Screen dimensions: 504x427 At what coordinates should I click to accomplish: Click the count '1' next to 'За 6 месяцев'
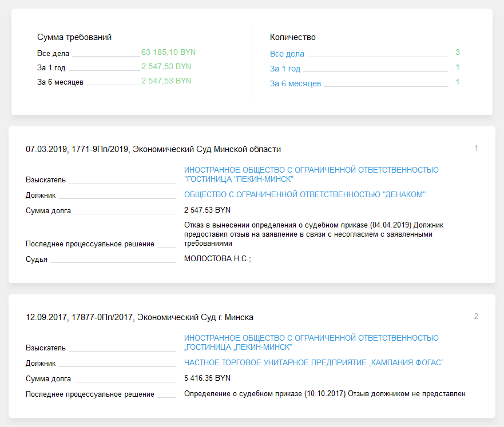click(458, 82)
